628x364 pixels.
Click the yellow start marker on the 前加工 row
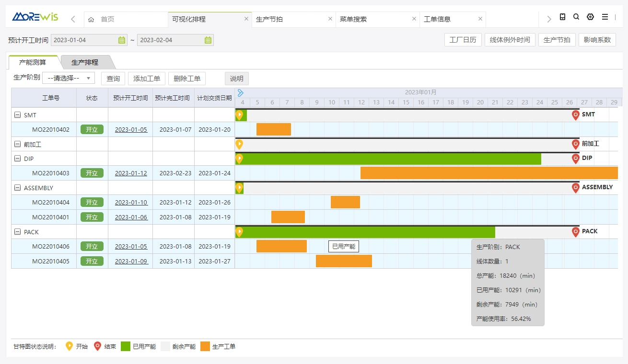coord(239,144)
